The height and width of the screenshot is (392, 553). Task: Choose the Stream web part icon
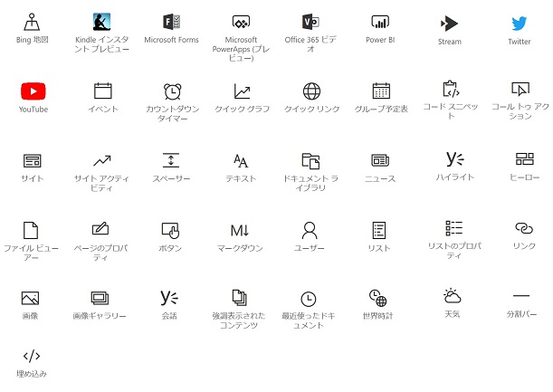click(449, 24)
